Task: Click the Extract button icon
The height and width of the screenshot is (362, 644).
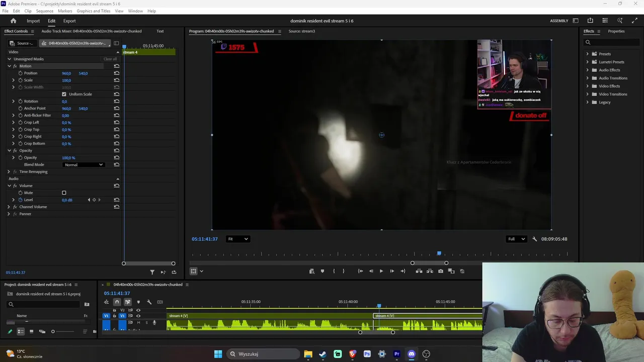Action: coord(430,271)
